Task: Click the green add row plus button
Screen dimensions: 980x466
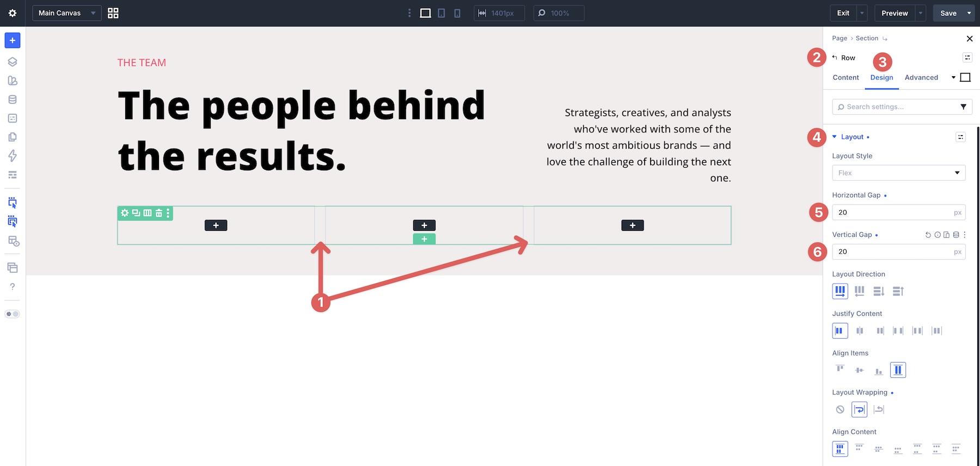Action: coord(424,239)
